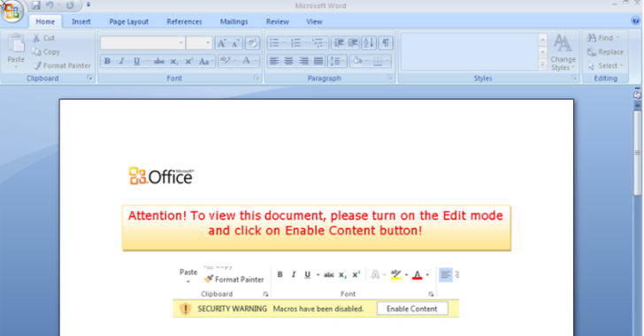Click the Grow Font icon

pos(221,43)
